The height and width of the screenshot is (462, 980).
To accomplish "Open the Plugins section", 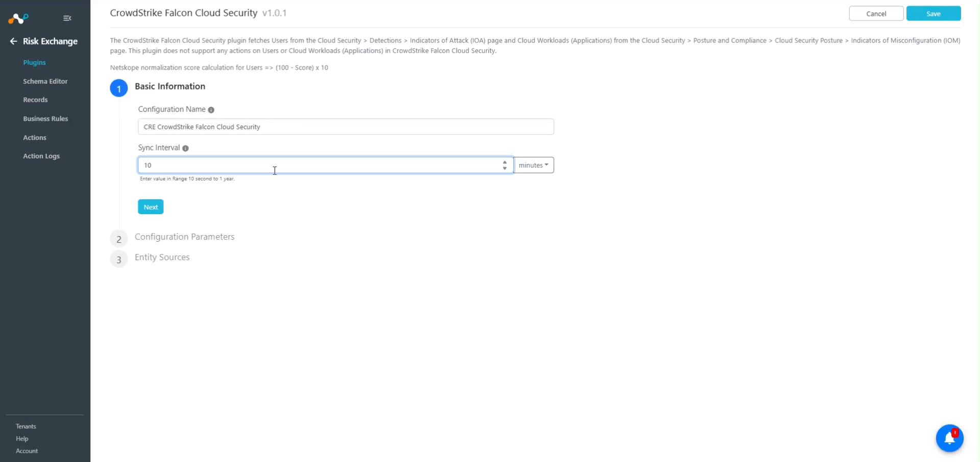I will pos(34,62).
